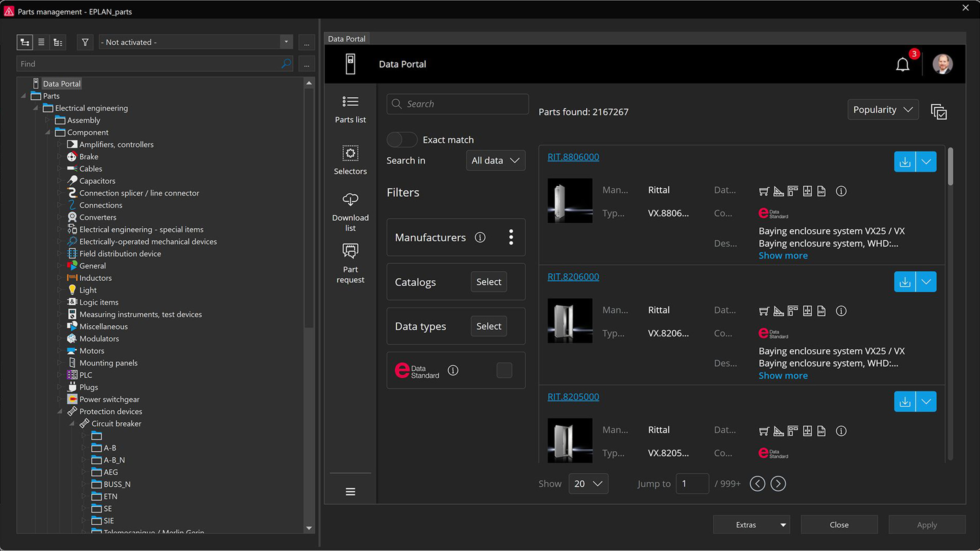Viewport: 980px width, 551px height.
Task: View DXF file for RIT.8206000
Action: [822, 311]
